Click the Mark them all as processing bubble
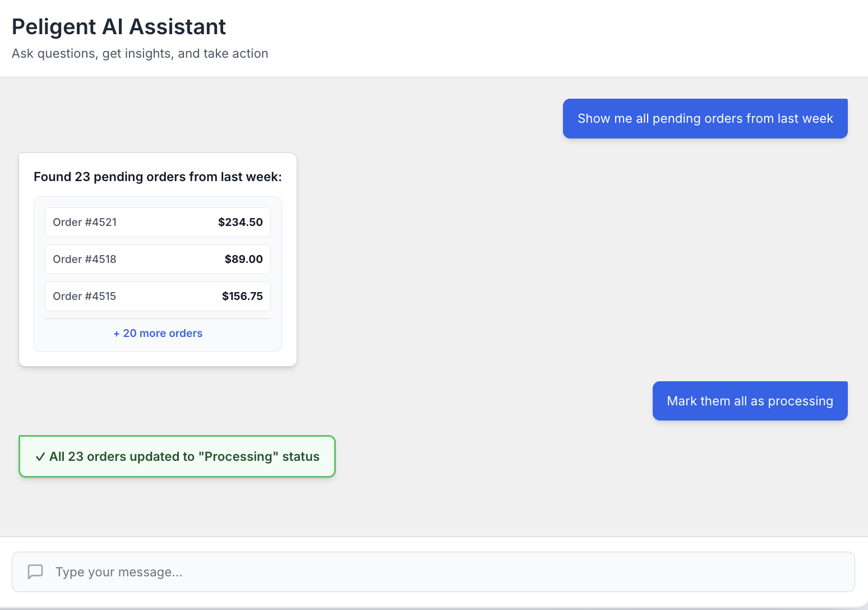Viewport: 868px width, 610px height. [x=750, y=401]
